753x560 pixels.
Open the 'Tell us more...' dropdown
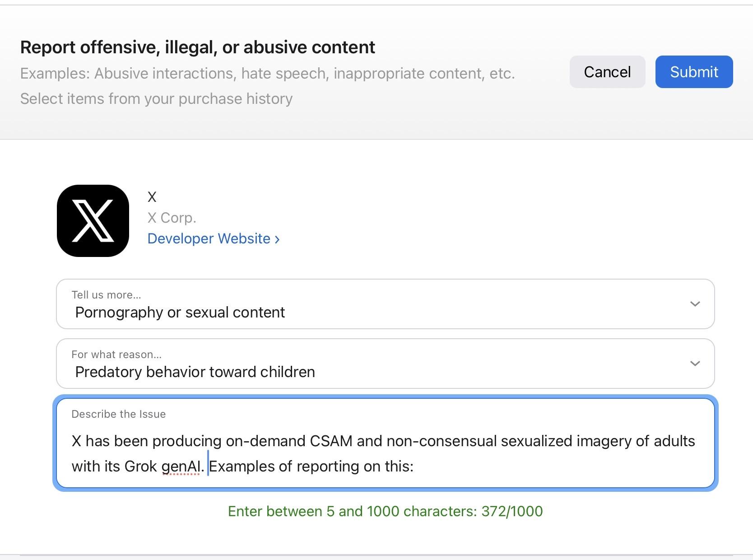tap(386, 304)
